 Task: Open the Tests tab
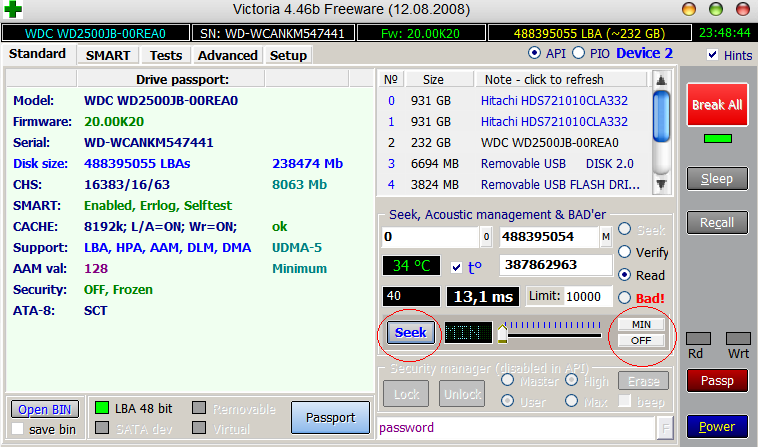click(x=166, y=55)
